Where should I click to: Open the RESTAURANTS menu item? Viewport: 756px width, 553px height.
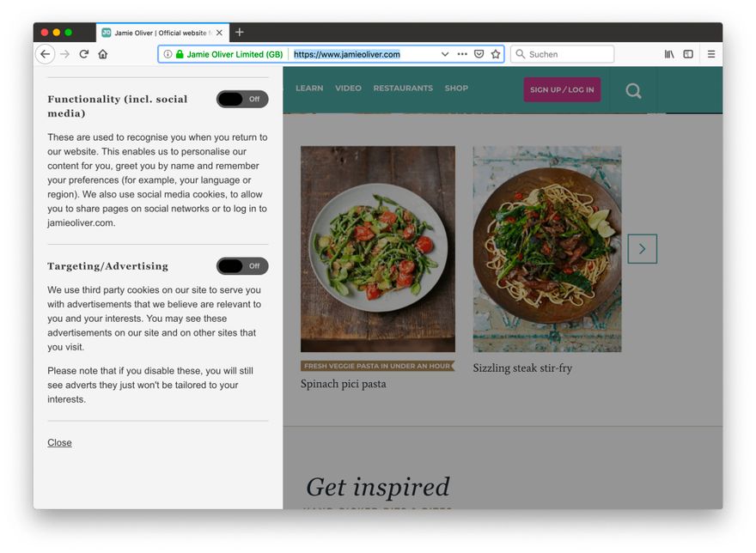pyautogui.click(x=403, y=88)
